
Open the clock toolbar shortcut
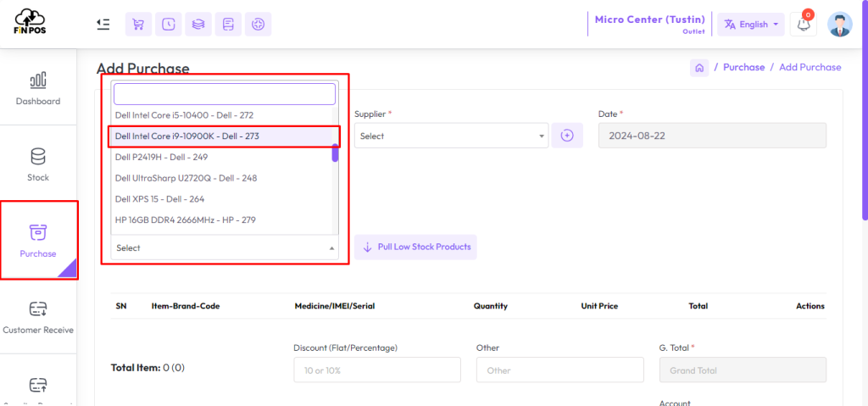tap(169, 25)
